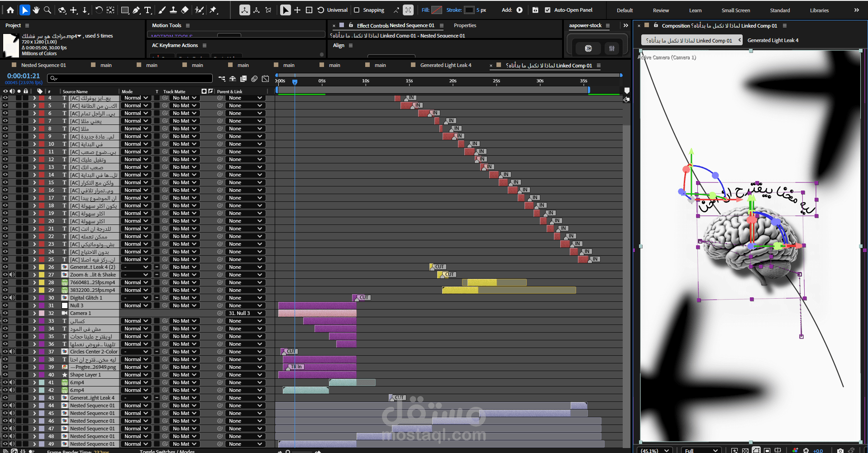Select the Hand tool
The width and height of the screenshot is (868, 453).
click(36, 10)
